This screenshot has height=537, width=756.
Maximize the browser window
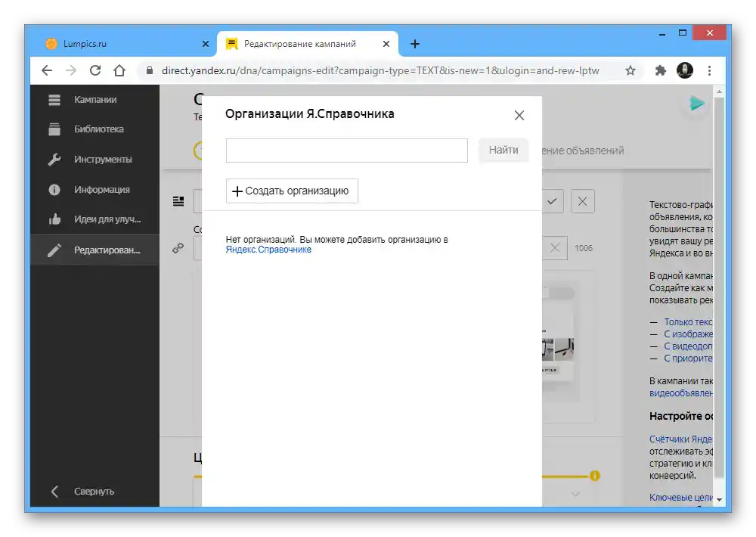[x=682, y=33]
